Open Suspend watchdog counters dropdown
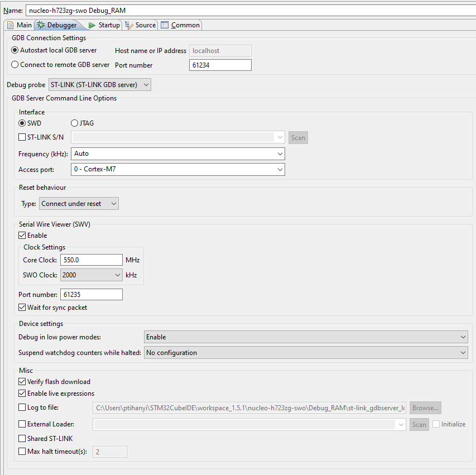 306,353
